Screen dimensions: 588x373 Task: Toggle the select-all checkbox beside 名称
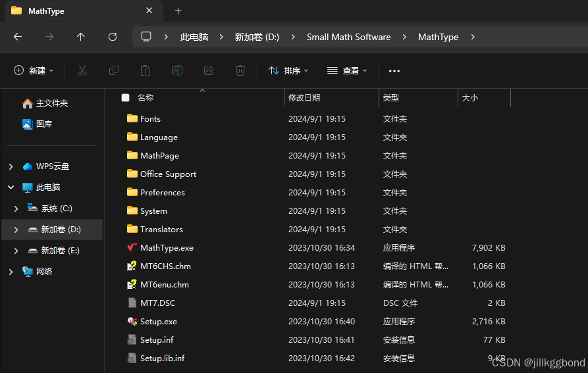[x=126, y=98]
